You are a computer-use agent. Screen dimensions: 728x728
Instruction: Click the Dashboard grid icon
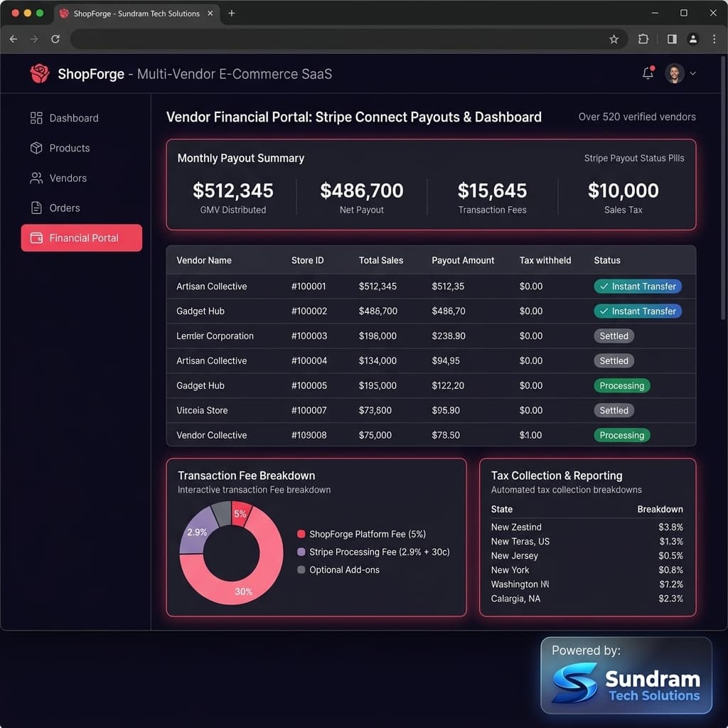(36, 118)
